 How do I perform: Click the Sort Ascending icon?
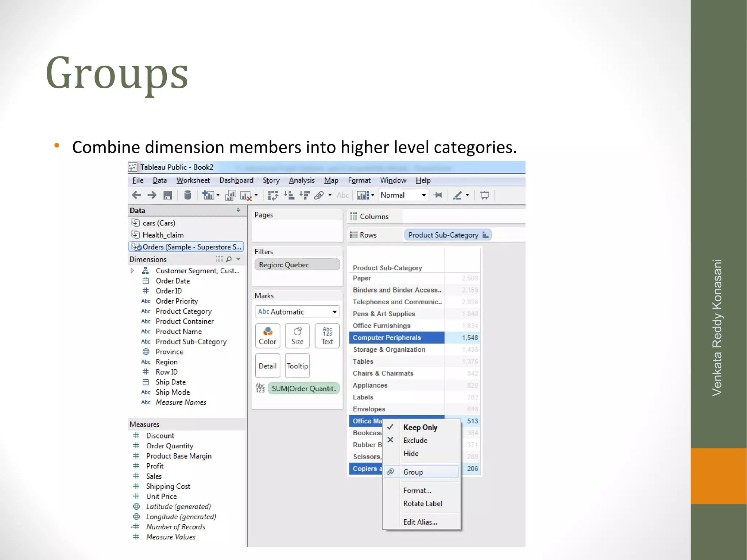[289, 195]
